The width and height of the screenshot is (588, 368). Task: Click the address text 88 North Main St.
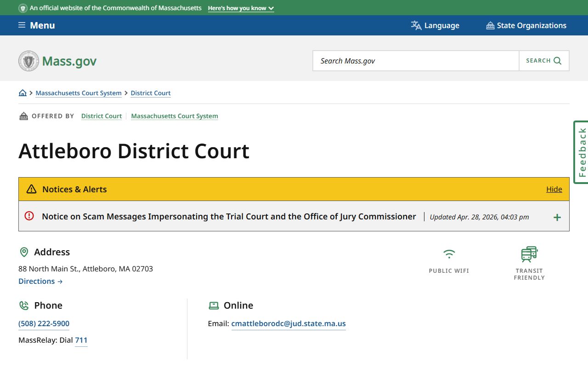tap(85, 269)
